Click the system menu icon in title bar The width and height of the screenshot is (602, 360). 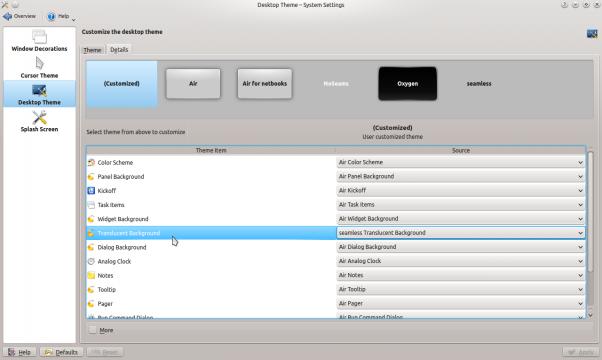(5, 5)
